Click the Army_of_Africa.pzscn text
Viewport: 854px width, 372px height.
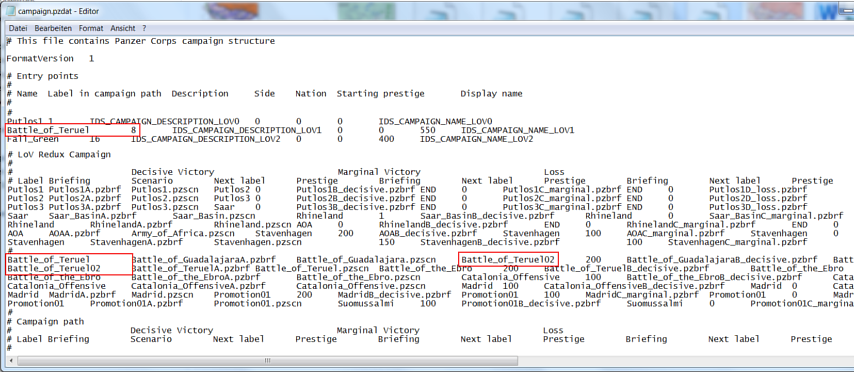(x=172, y=233)
